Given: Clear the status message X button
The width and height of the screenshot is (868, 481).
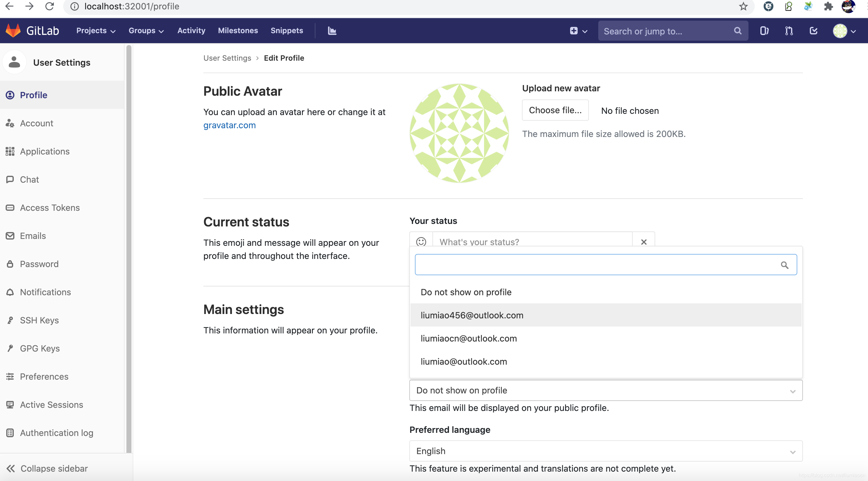Looking at the screenshot, I should tap(644, 242).
